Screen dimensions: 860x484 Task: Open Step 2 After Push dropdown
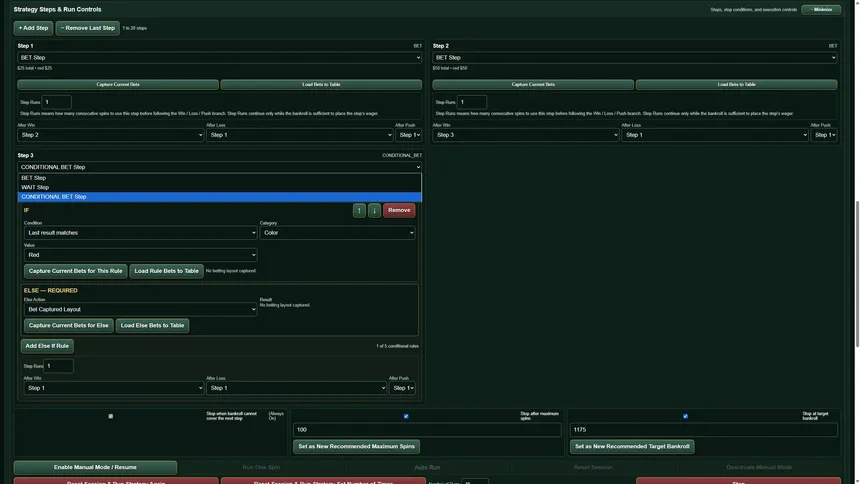click(x=824, y=135)
